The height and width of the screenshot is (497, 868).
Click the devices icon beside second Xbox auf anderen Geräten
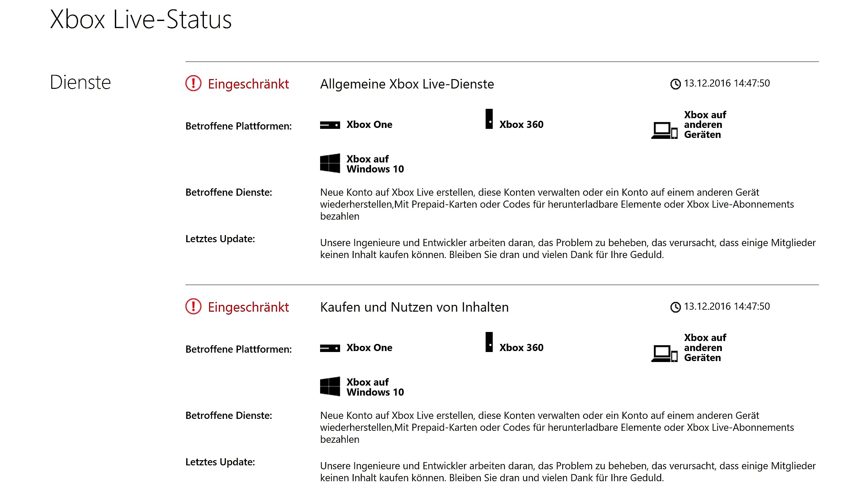coord(665,354)
